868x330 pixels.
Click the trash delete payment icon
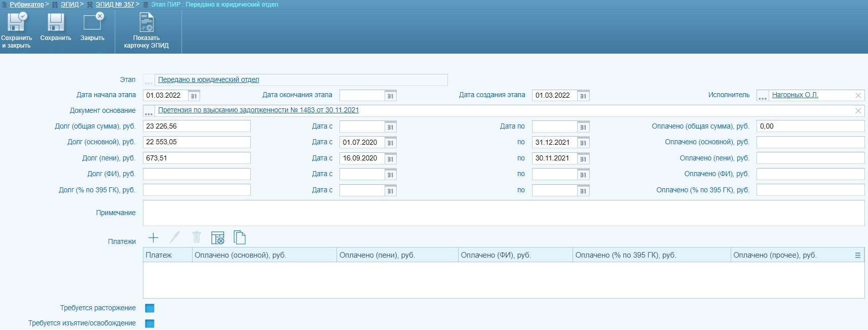coord(197,237)
